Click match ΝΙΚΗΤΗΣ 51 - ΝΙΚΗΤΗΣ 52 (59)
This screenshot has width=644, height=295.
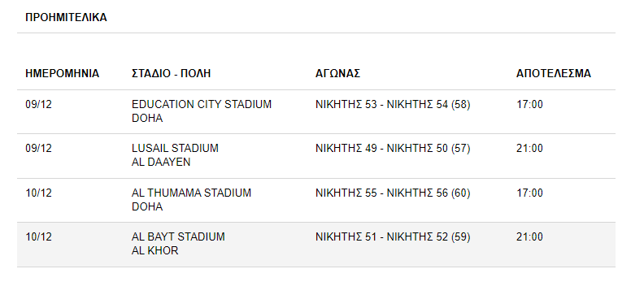[393, 236]
